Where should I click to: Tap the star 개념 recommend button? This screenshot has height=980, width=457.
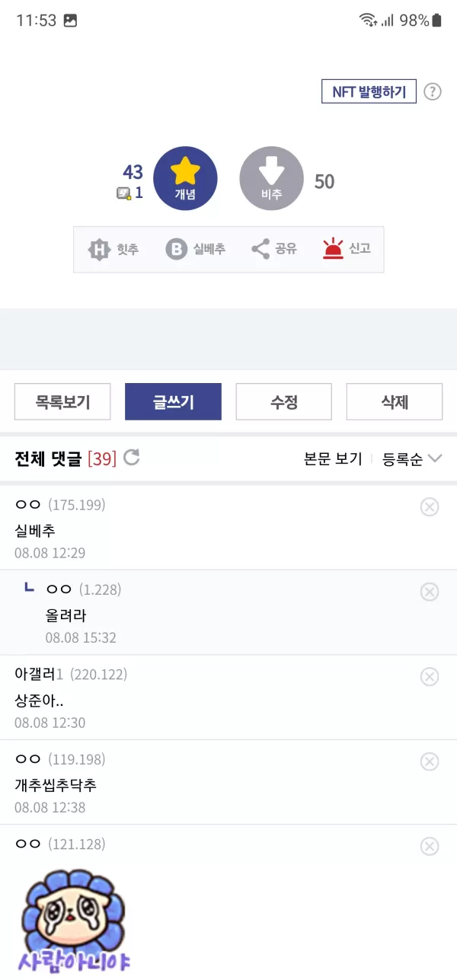click(185, 179)
